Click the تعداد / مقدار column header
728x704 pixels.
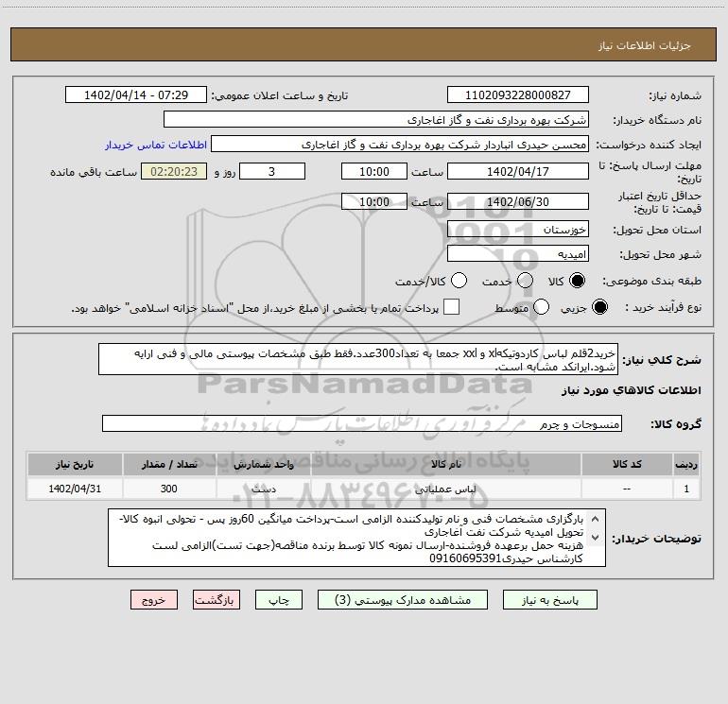click(x=169, y=464)
